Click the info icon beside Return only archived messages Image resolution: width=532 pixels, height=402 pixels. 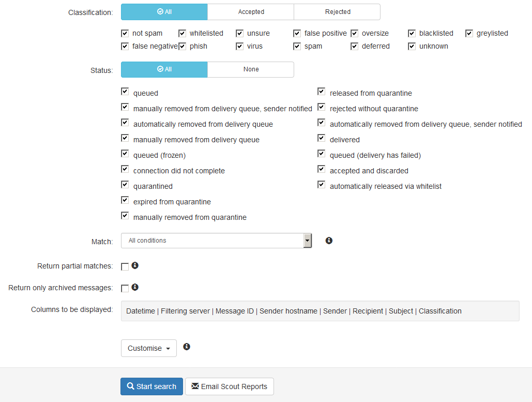click(135, 287)
